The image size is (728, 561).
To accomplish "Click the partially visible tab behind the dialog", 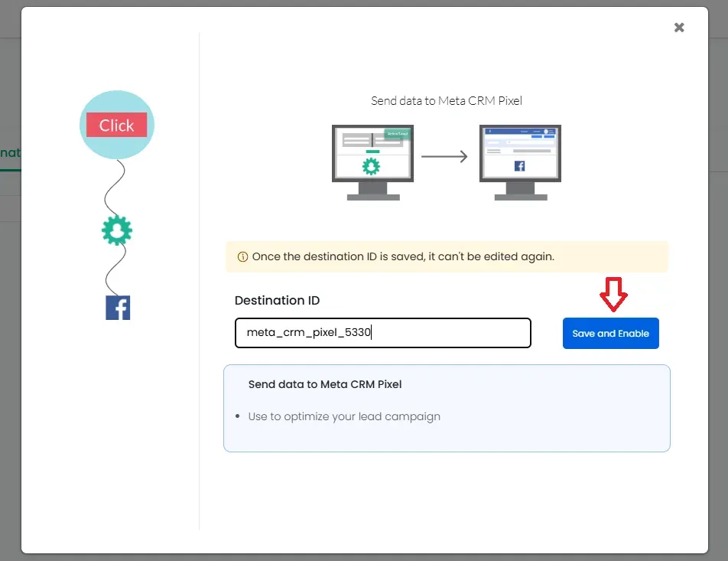I will coord(10,153).
